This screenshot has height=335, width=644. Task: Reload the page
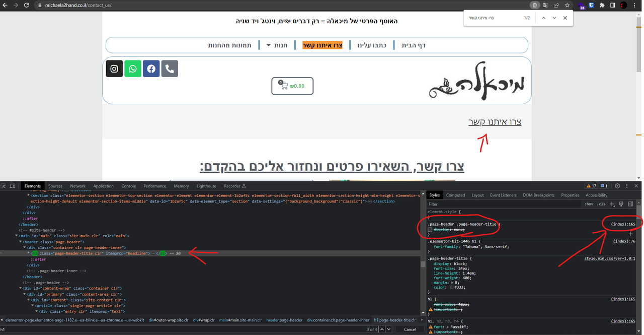pos(28,5)
